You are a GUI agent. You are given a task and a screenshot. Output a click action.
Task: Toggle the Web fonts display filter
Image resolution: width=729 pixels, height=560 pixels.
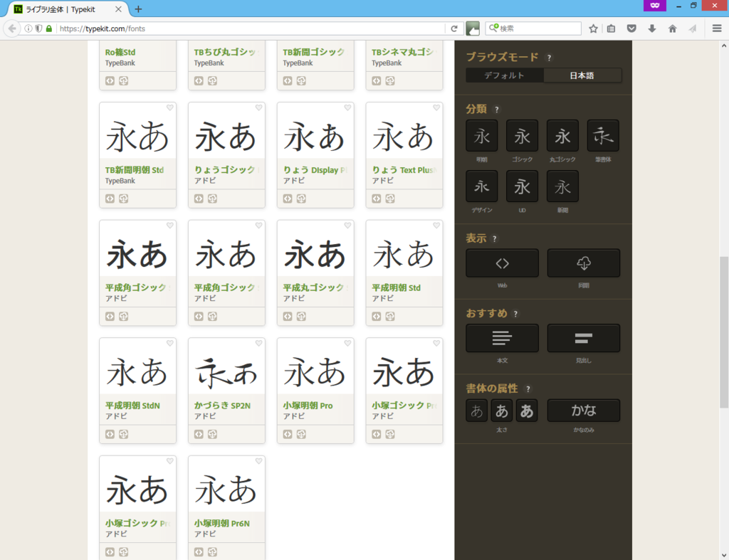coord(502,263)
